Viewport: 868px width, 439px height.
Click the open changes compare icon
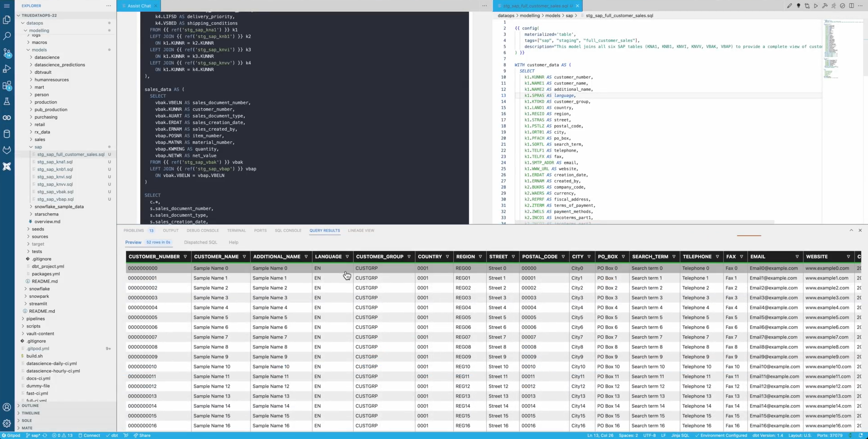(x=807, y=6)
